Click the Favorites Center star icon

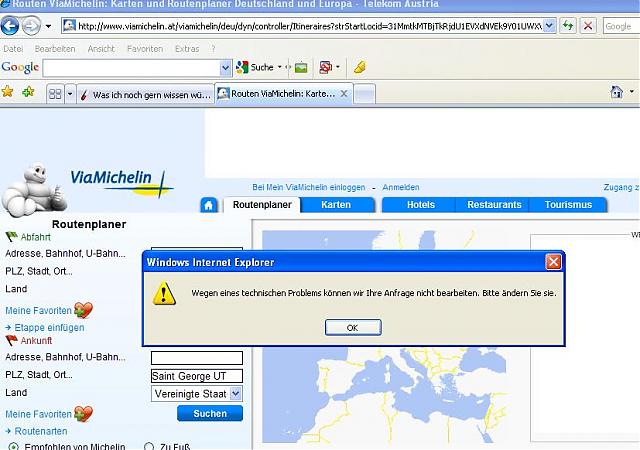pos(7,91)
